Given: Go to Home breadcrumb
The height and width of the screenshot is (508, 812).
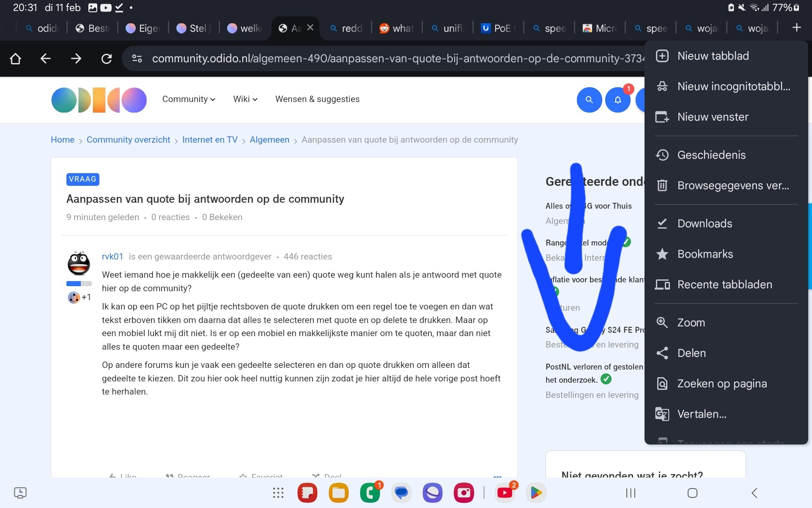Looking at the screenshot, I should point(63,140).
